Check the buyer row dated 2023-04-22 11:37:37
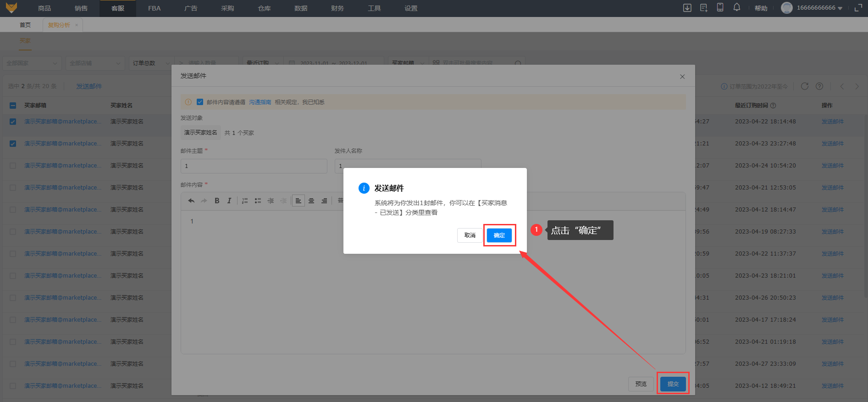The width and height of the screenshot is (868, 402). [x=13, y=254]
